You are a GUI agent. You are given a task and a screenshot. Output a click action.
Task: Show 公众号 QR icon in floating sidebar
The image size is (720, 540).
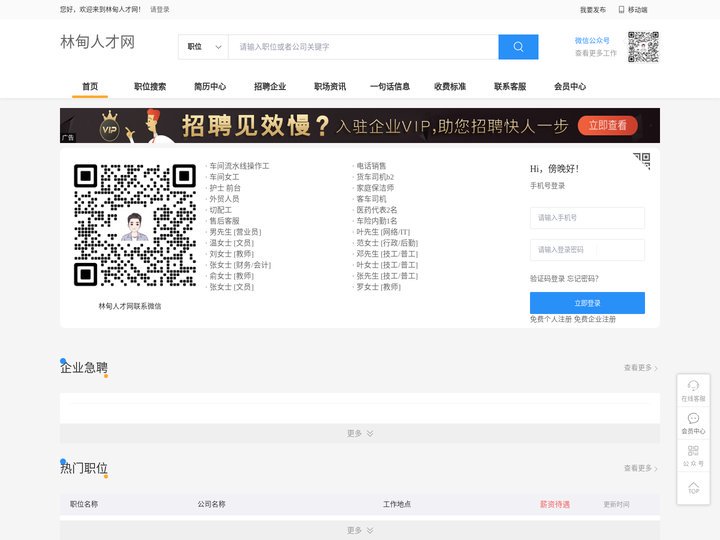(693, 456)
